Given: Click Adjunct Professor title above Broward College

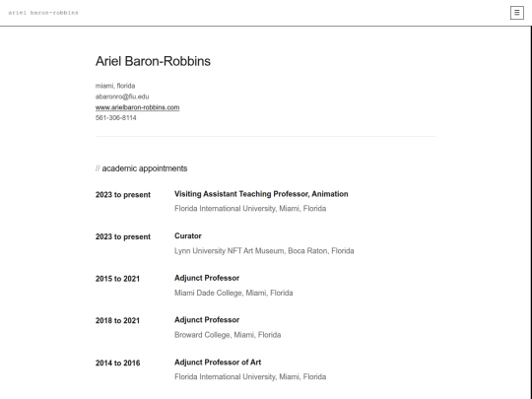Looking at the screenshot, I should pyautogui.click(x=207, y=320).
